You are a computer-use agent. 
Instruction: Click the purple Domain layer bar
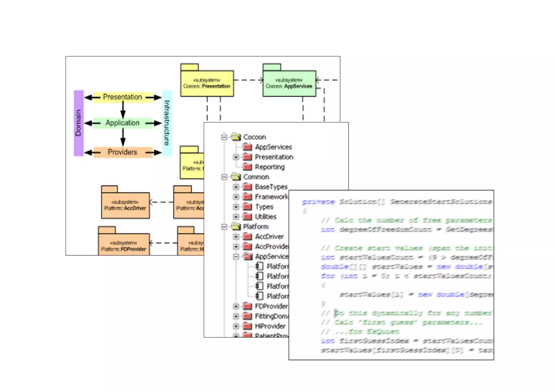[x=79, y=123]
